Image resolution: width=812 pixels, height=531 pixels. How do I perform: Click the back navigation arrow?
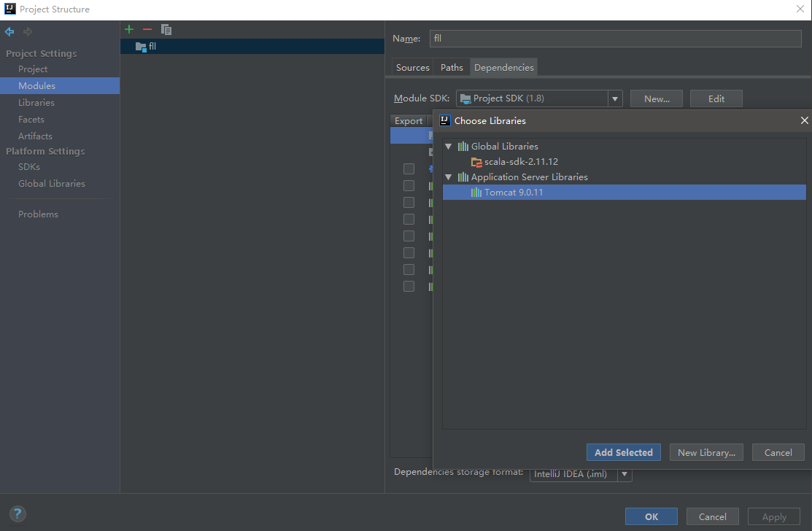[9, 31]
